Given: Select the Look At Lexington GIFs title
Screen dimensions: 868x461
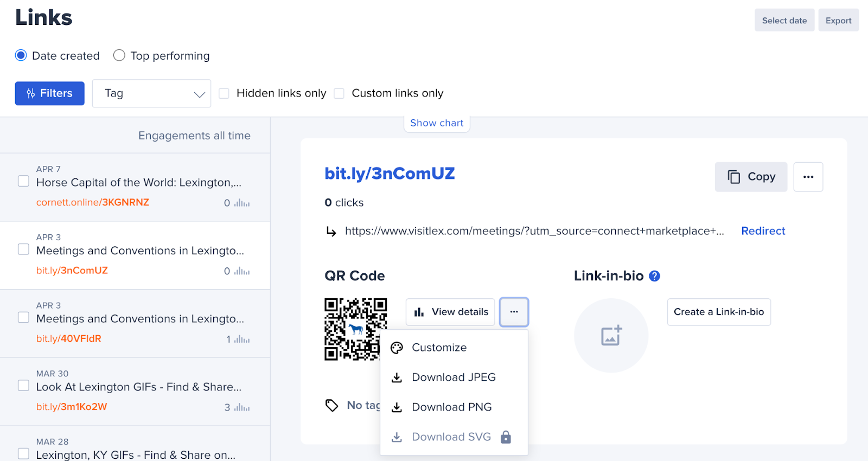Looking at the screenshot, I should tap(139, 387).
